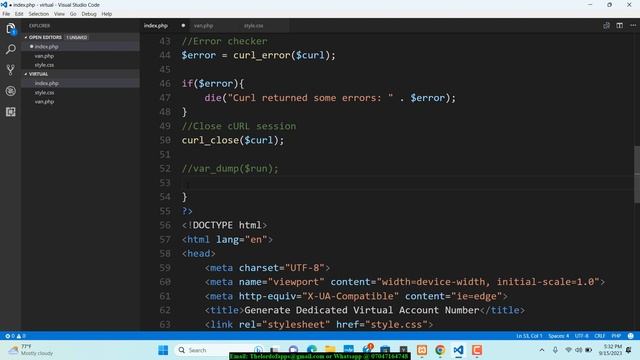Click the <!DOCTYPE html> line
640x360 pixels.
(x=224, y=225)
